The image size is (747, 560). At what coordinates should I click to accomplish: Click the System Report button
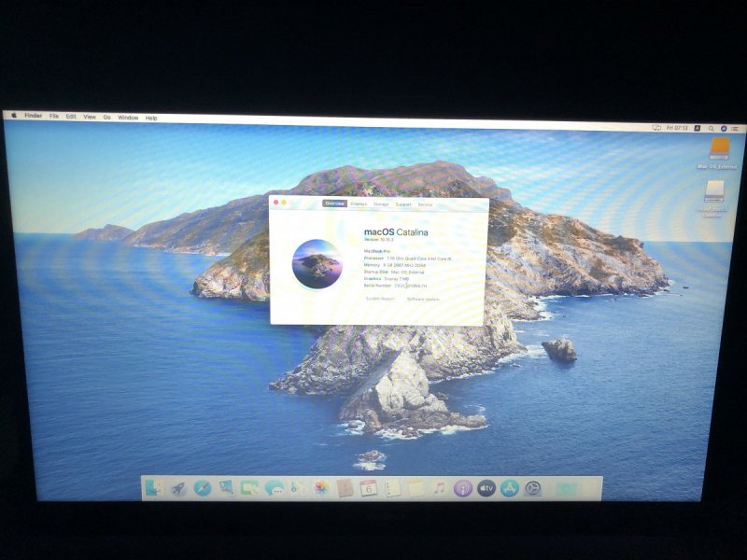coord(380,299)
